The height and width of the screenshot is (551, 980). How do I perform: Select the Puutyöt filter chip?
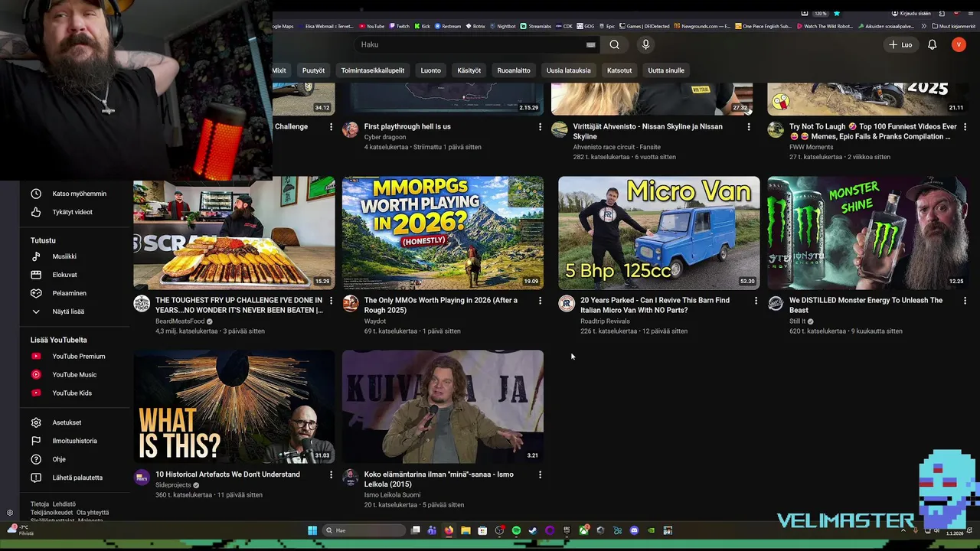(313, 70)
